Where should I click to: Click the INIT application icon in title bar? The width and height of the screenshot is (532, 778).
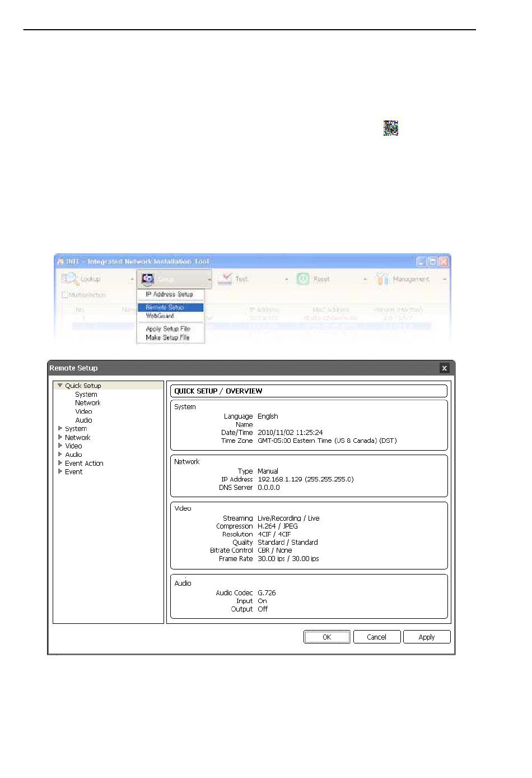coord(60,262)
